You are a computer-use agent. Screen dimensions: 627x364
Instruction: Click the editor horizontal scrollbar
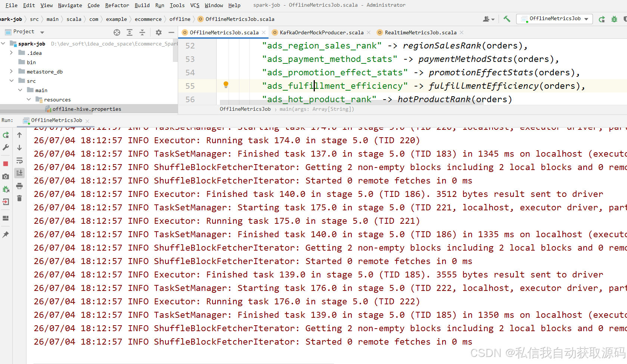click(351, 102)
